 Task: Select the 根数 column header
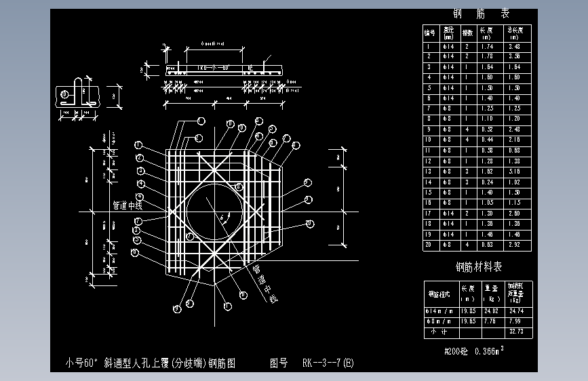467,33
